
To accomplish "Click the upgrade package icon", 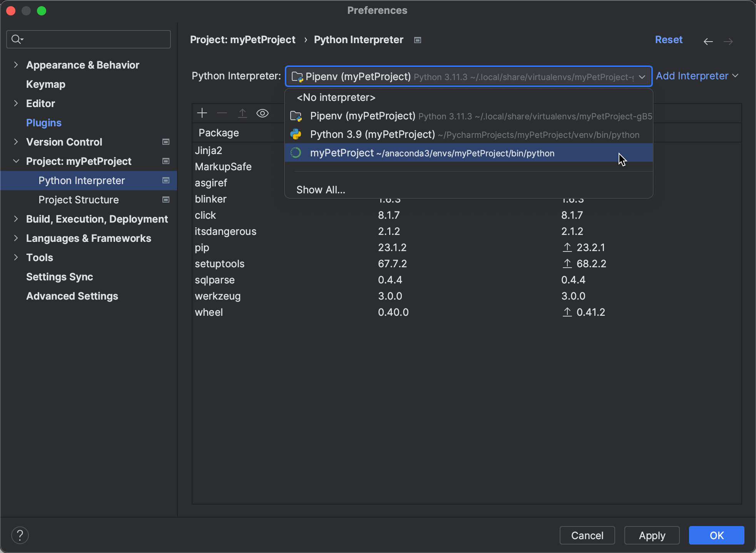I will point(242,113).
